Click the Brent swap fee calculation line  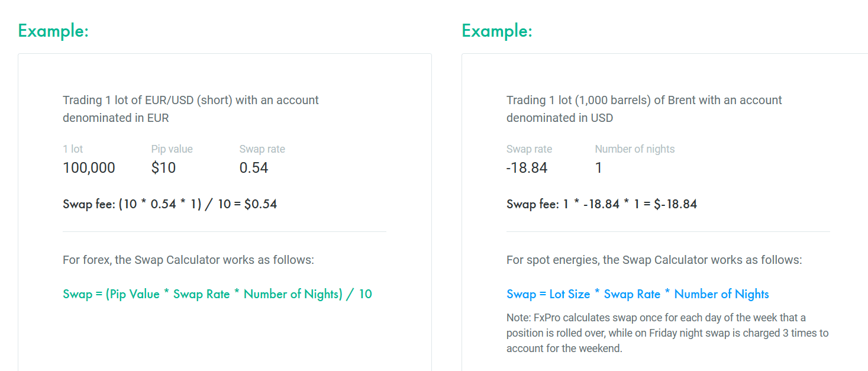602,204
